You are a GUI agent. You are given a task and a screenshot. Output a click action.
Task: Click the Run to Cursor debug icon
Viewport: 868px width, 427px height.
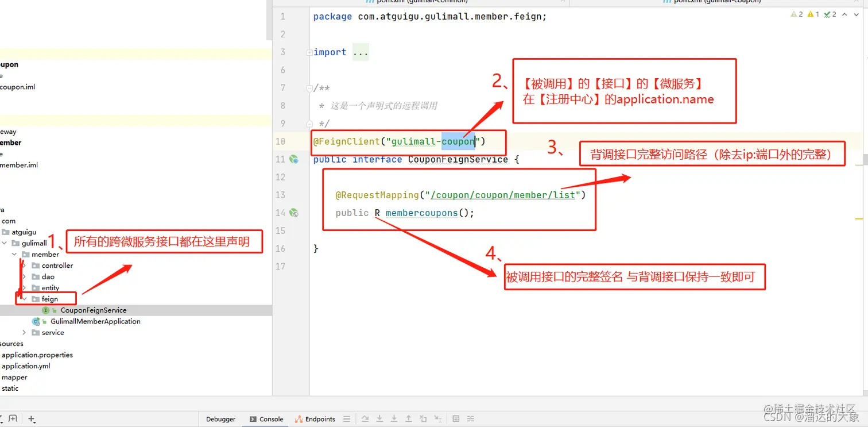pos(438,419)
